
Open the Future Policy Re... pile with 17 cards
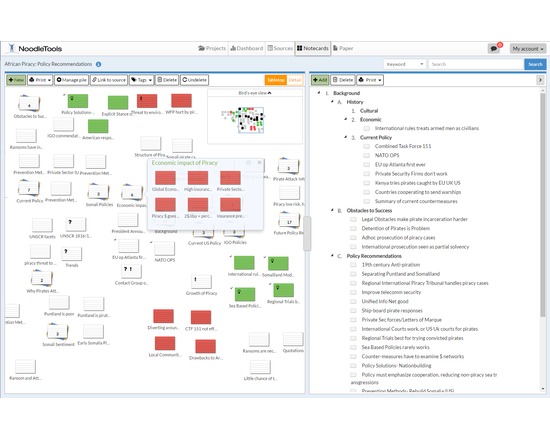tap(289, 221)
